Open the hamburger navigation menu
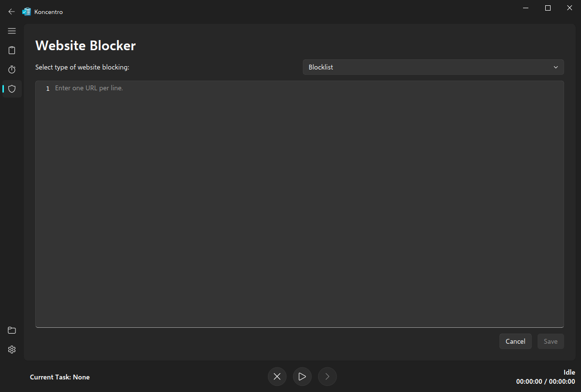Viewport: 581px width, 392px height. (x=12, y=30)
